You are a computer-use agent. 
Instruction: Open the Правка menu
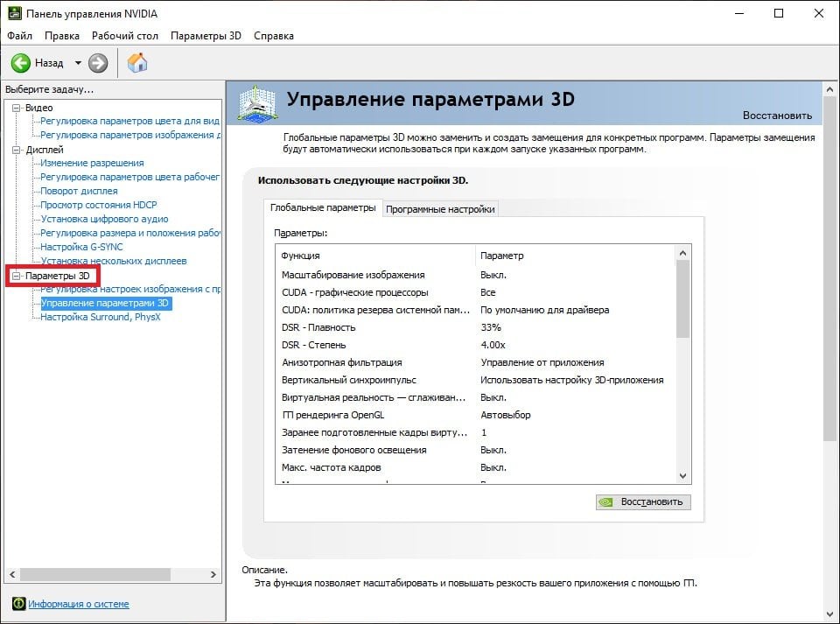tap(61, 36)
